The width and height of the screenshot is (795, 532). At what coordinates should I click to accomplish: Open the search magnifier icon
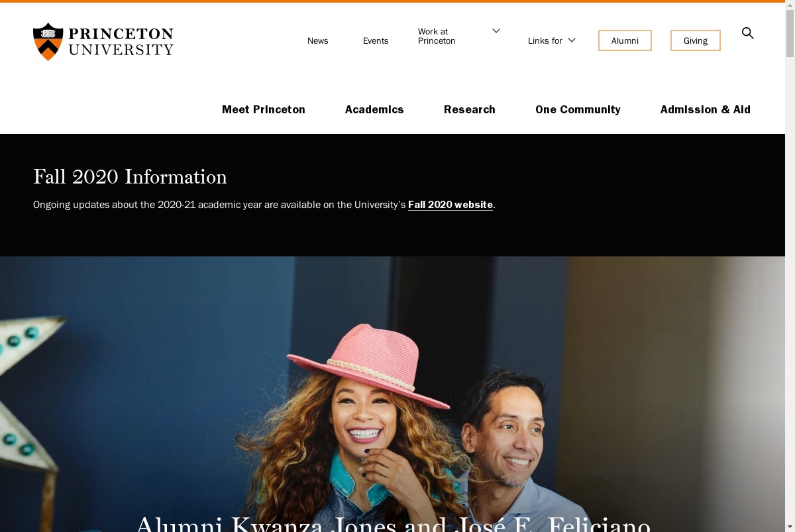(x=747, y=33)
